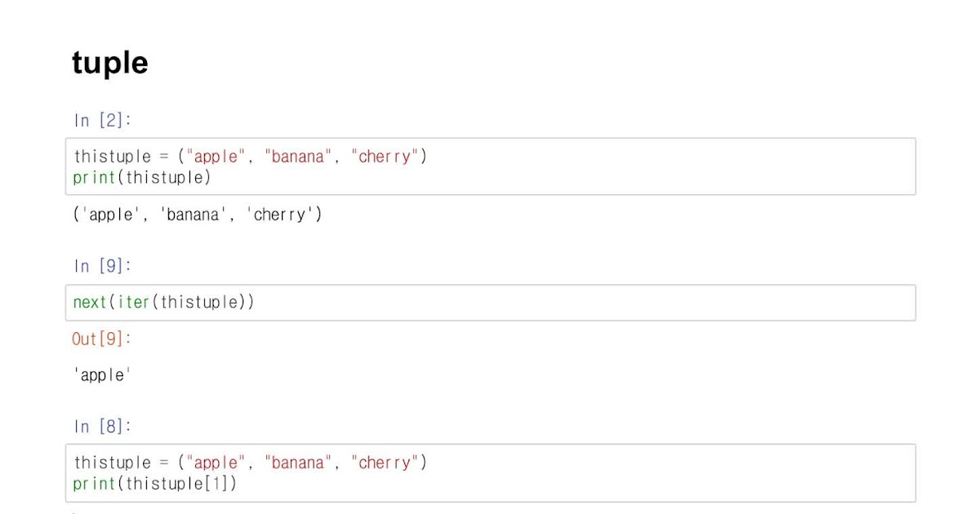Click print(thistuple) line in the In [2] cell
The width and height of the screenshot is (980, 514).
point(141,177)
